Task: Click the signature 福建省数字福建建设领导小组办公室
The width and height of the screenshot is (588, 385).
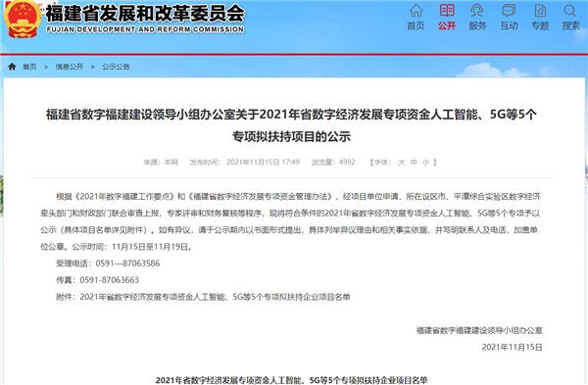Action: point(479,330)
